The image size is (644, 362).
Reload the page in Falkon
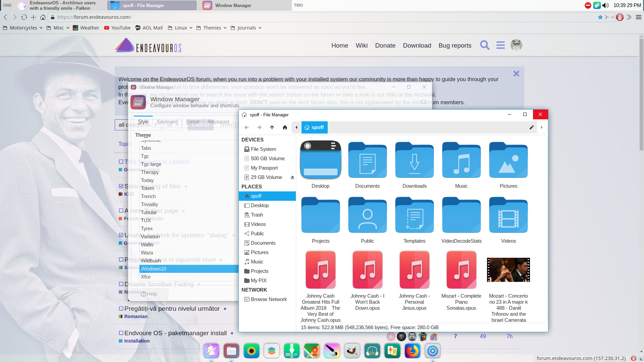pyautogui.click(x=24, y=17)
